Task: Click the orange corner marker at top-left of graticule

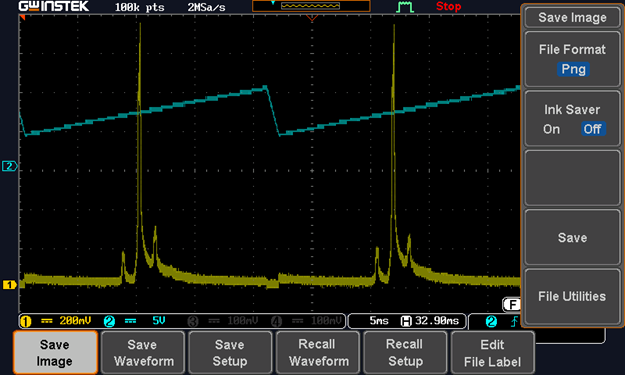Action: 22,18
